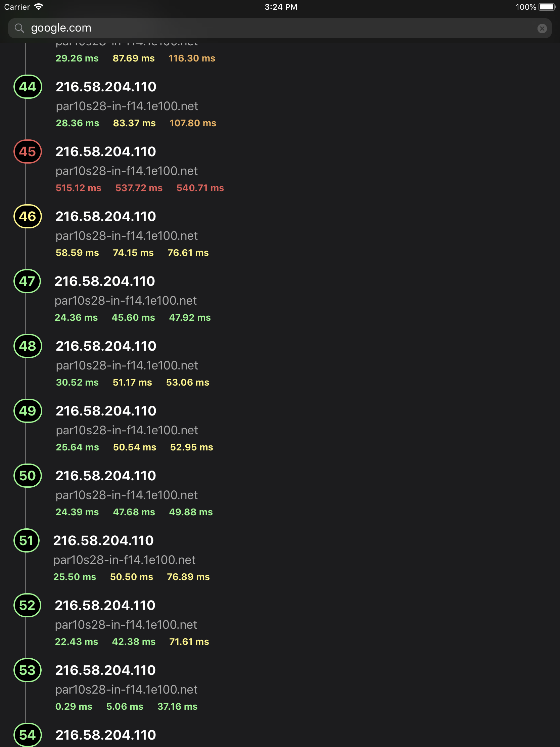Tap the hop 50 circle badge

pos(27,476)
